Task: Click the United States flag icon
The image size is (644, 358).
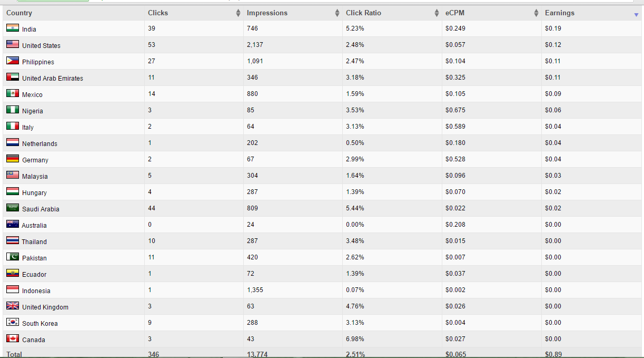Action: (x=13, y=45)
